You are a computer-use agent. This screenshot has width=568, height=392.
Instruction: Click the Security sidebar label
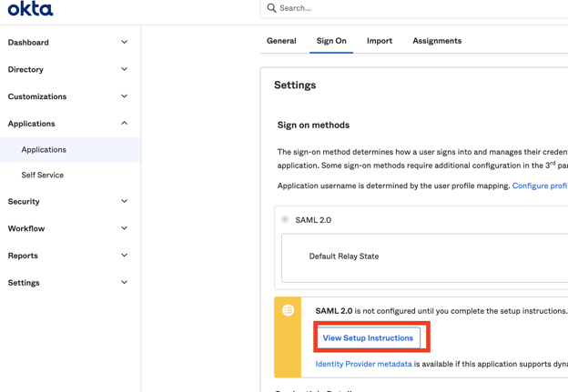[x=24, y=202]
